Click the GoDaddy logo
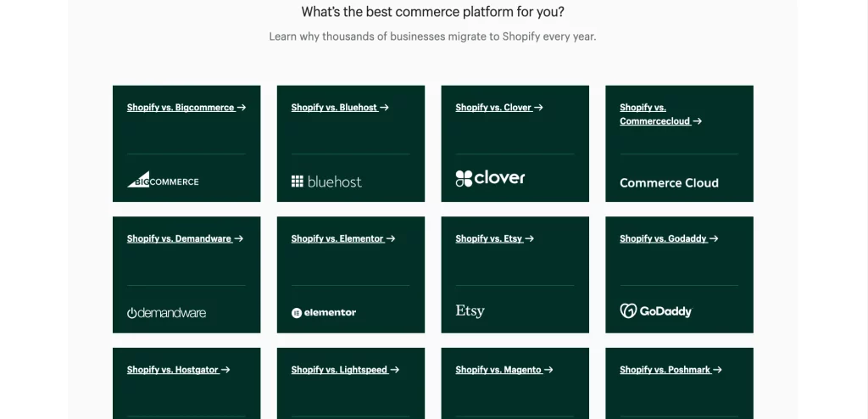Viewport: 868px width, 419px height. (x=656, y=311)
